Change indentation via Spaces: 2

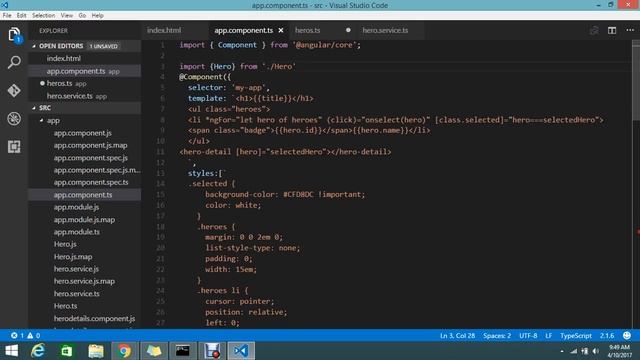[497, 336]
